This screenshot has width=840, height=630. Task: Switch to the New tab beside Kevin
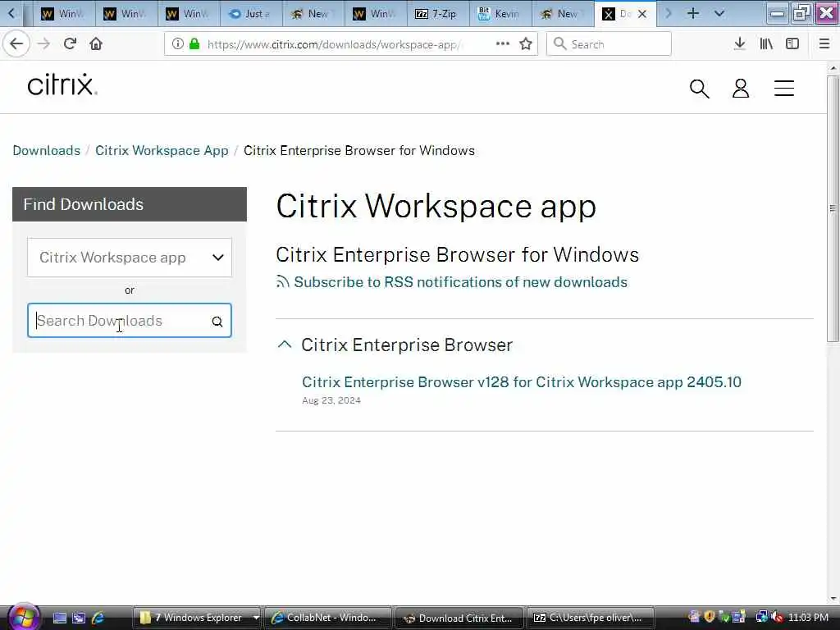[x=563, y=14]
